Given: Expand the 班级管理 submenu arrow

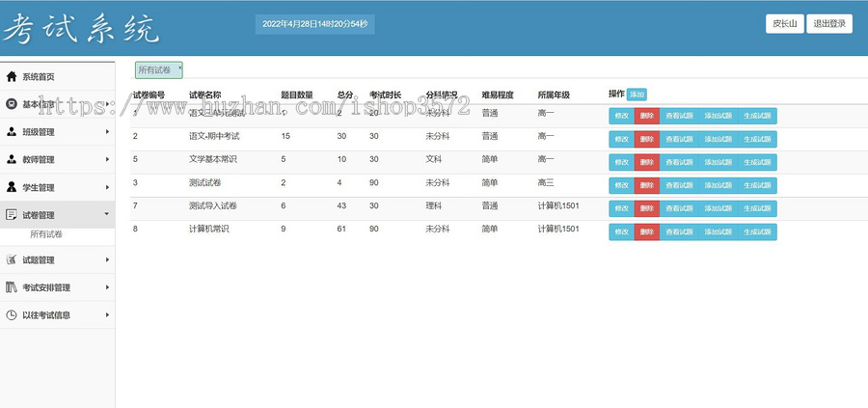Looking at the screenshot, I should click(x=107, y=132).
